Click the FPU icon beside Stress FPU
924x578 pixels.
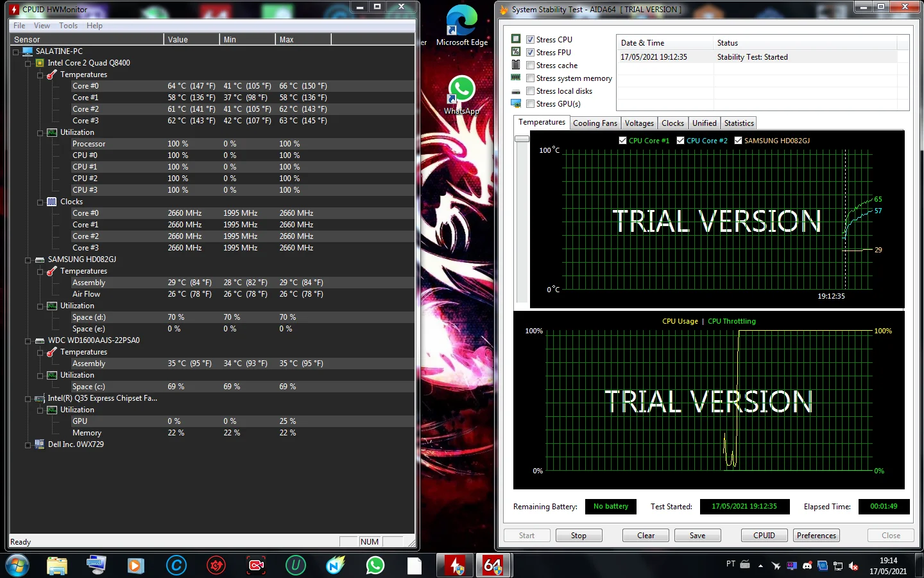pos(516,52)
